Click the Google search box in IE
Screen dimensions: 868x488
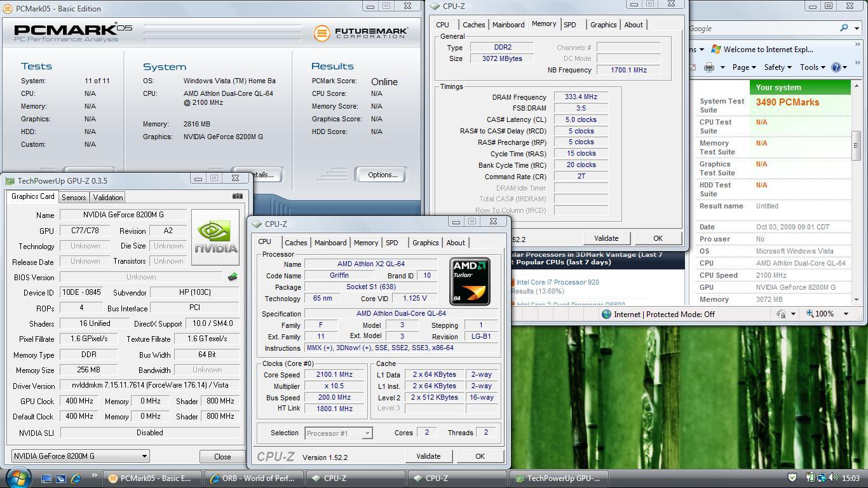point(763,28)
